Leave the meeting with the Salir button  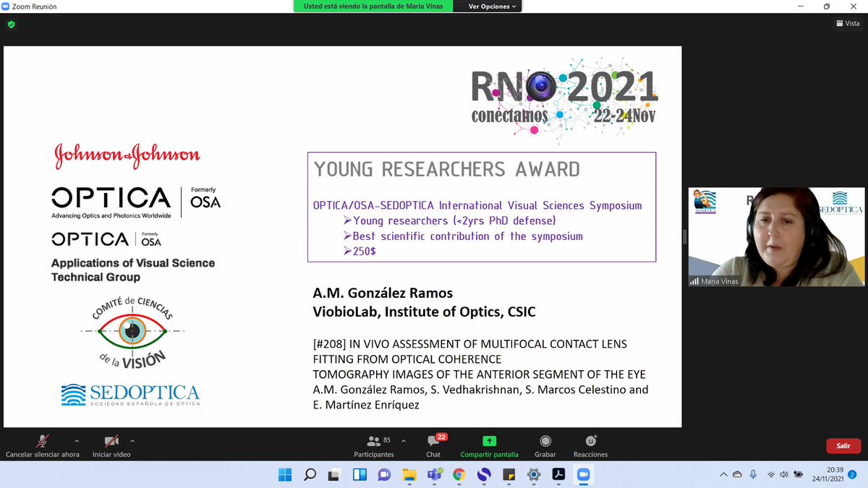point(843,446)
